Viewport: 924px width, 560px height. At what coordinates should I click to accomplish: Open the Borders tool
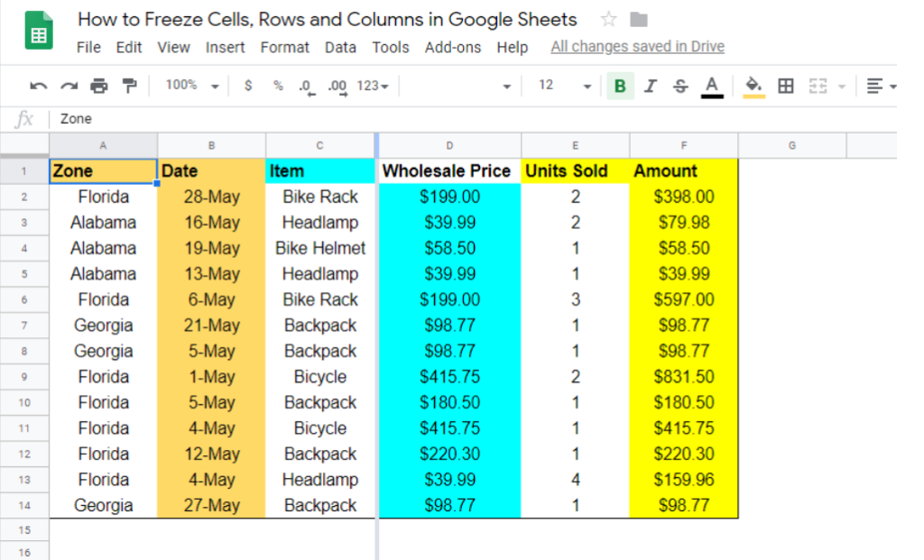785,85
